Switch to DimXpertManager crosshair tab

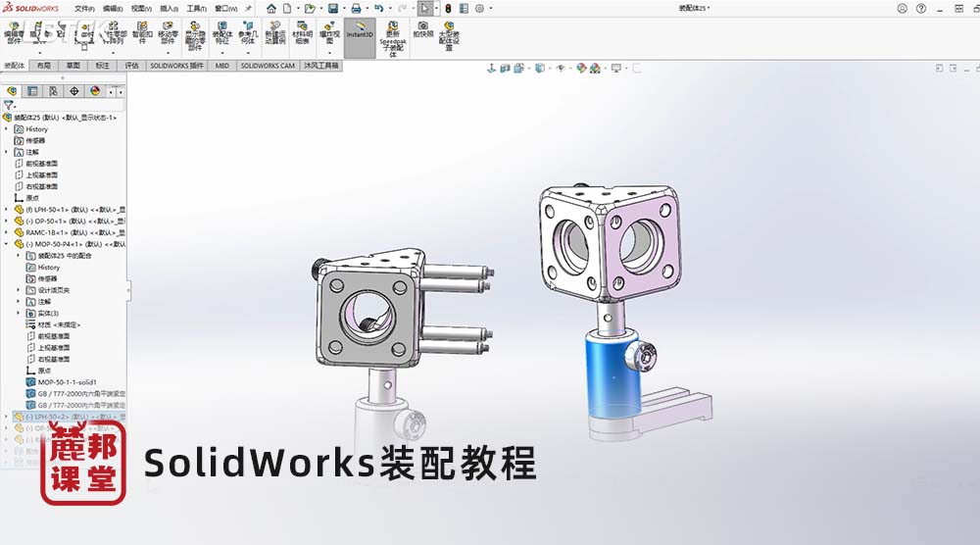73,91
